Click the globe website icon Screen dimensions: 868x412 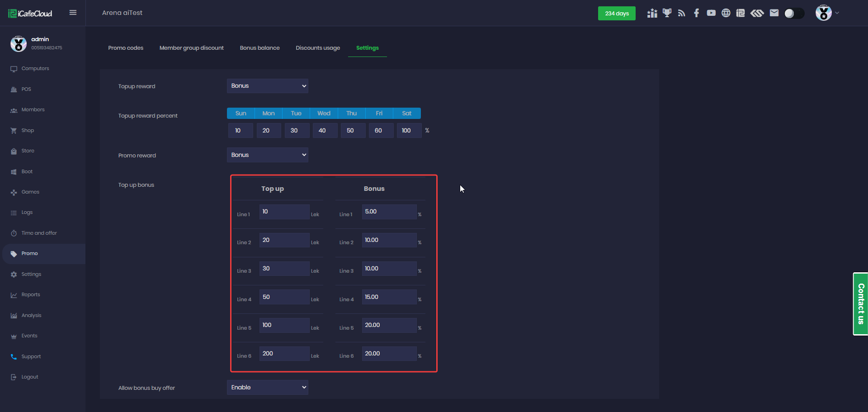pos(726,13)
